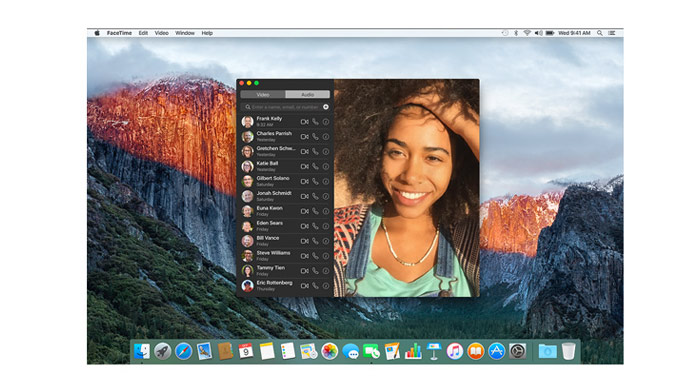This screenshot has height=383, width=700.
Task: Open Spotlight search in the menu bar
Action: [600, 33]
